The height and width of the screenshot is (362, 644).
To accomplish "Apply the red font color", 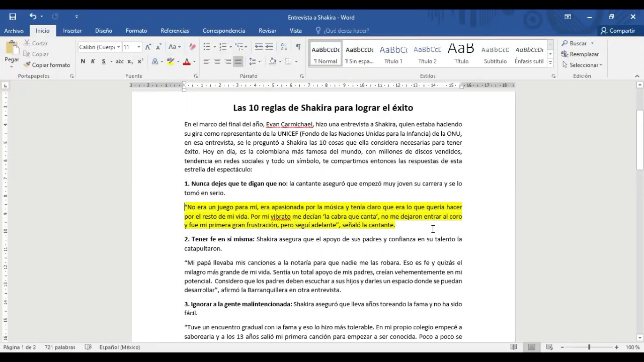I will [x=187, y=61].
